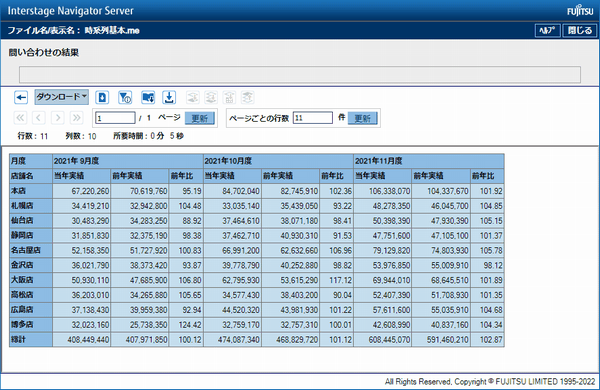Screen dimensions: 600x390
Task: Select the 総計 row label
Action: tap(31, 339)
